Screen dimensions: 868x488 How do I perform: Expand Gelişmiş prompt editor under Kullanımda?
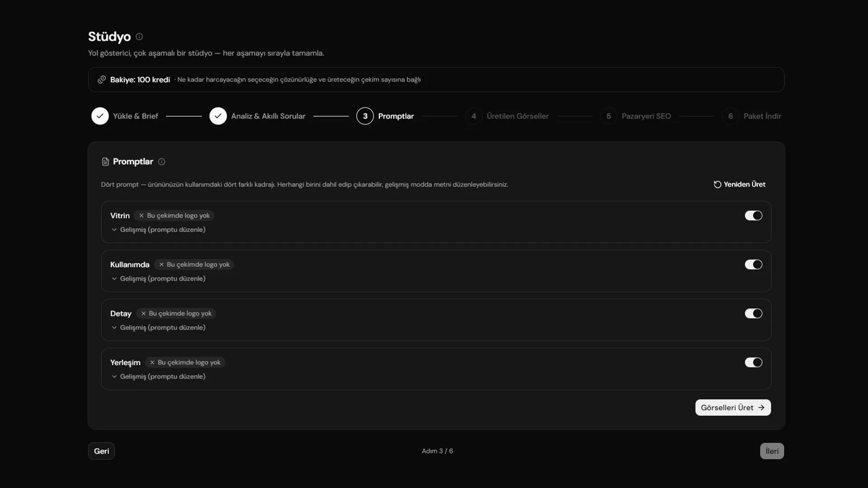click(158, 279)
